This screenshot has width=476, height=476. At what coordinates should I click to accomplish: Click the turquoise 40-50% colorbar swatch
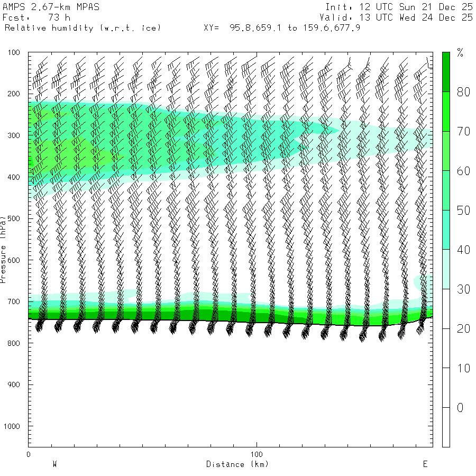tap(446, 230)
